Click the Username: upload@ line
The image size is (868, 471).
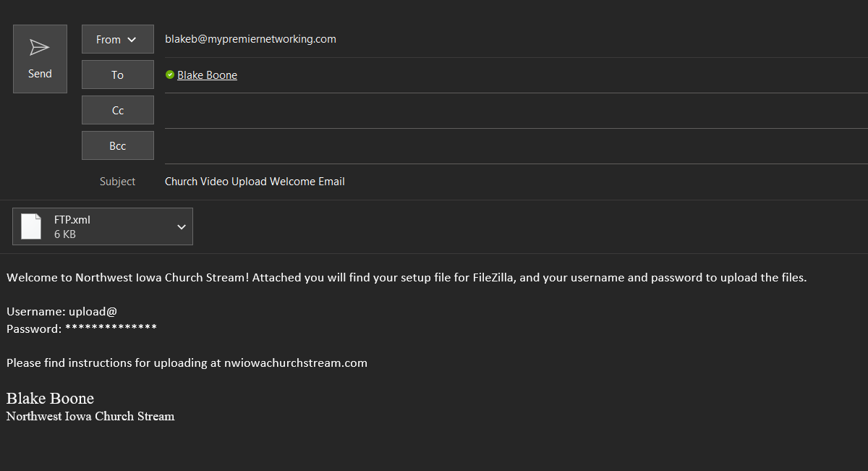tap(61, 312)
